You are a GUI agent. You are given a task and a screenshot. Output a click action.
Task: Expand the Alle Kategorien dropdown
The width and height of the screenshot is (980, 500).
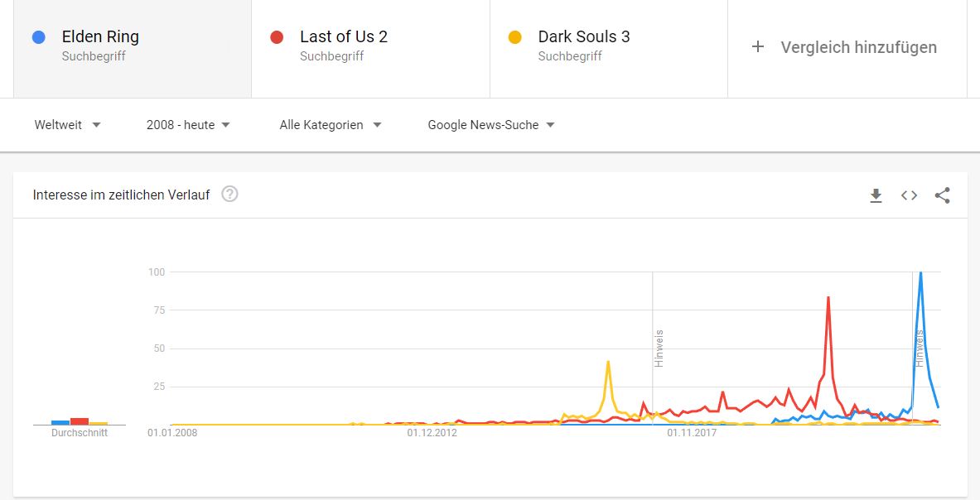(330, 125)
